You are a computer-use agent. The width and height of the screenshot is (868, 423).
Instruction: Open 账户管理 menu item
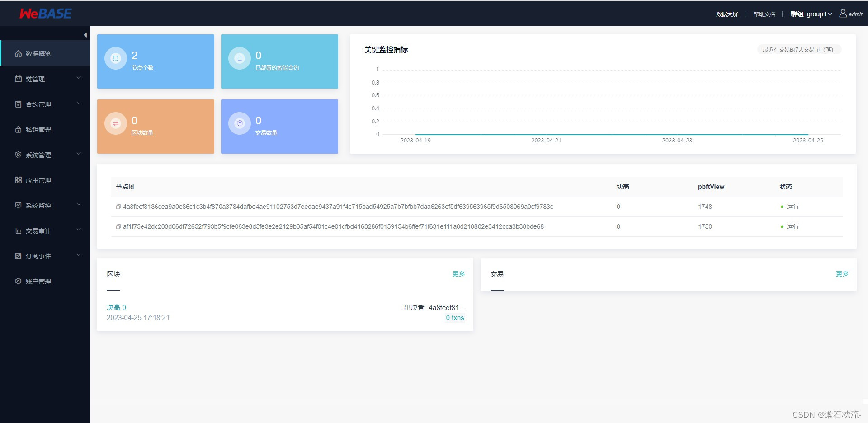pyautogui.click(x=45, y=282)
